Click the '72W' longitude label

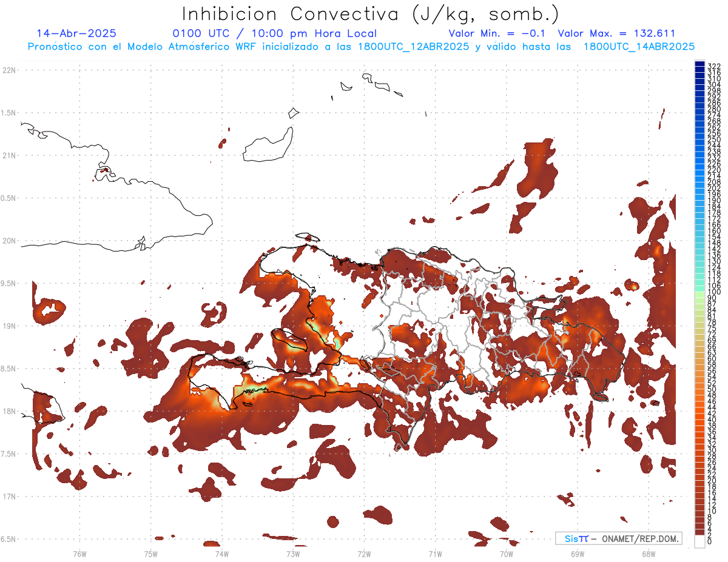pos(364,554)
